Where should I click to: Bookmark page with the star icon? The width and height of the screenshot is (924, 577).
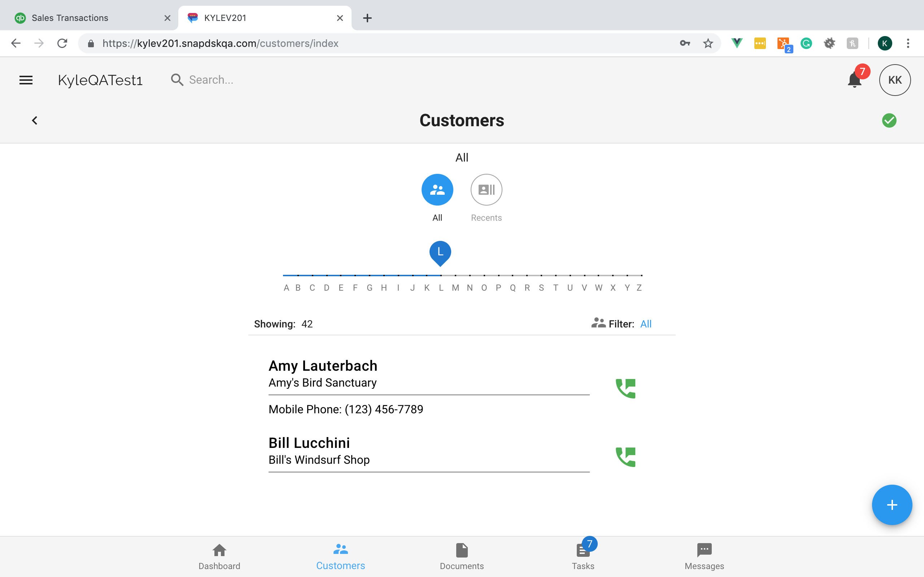[708, 44]
